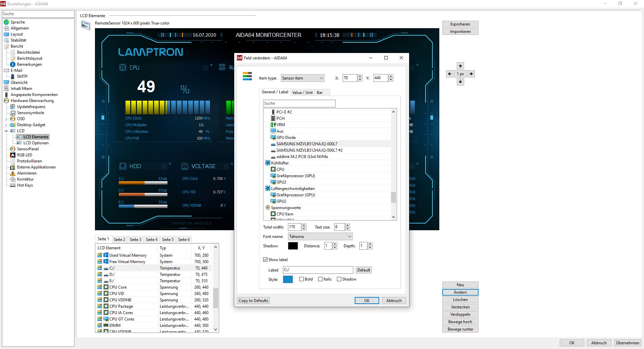This screenshot has width=644, height=349.
Task: Click the Bewege hoch button
Action: tap(460, 322)
